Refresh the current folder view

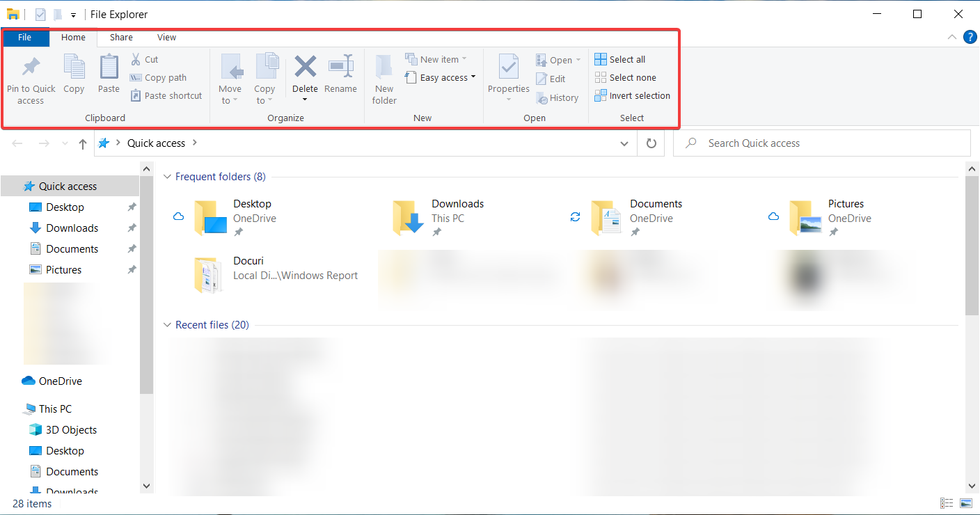click(651, 143)
